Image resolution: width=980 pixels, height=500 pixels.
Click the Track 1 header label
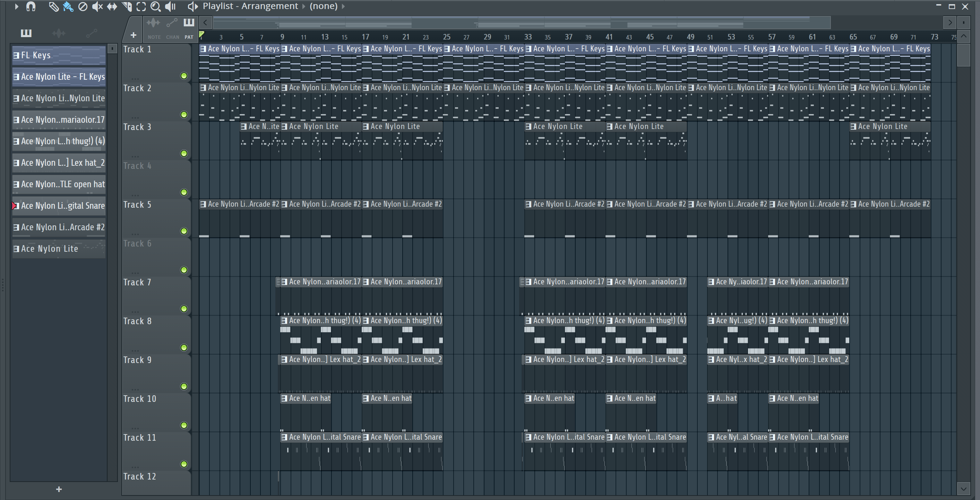point(137,50)
